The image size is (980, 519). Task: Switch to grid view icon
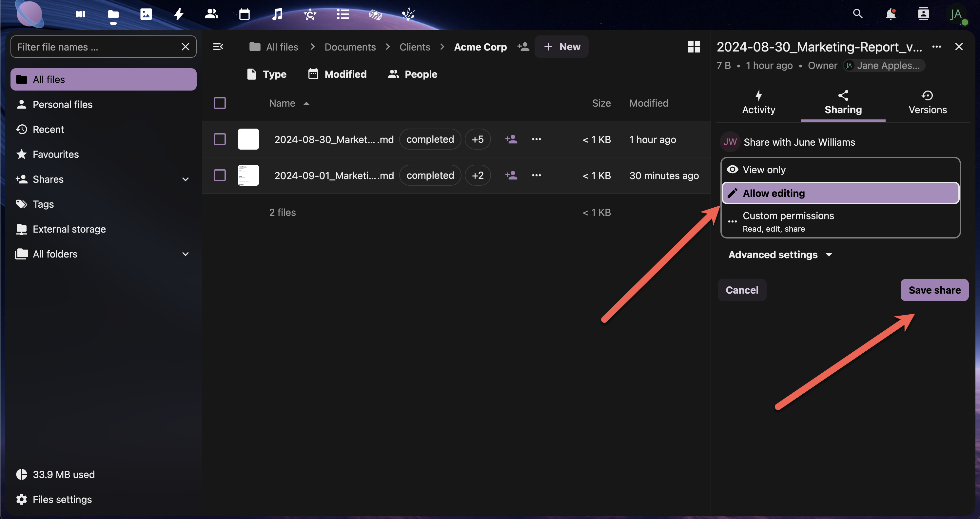[x=694, y=47]
